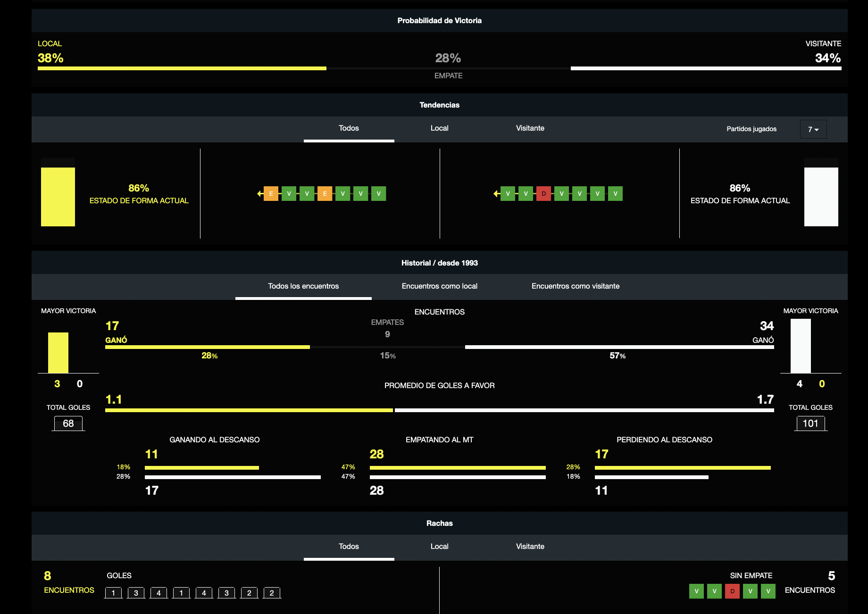
Task: Click the second orange E badge in local form
Action: coord(325,194)
